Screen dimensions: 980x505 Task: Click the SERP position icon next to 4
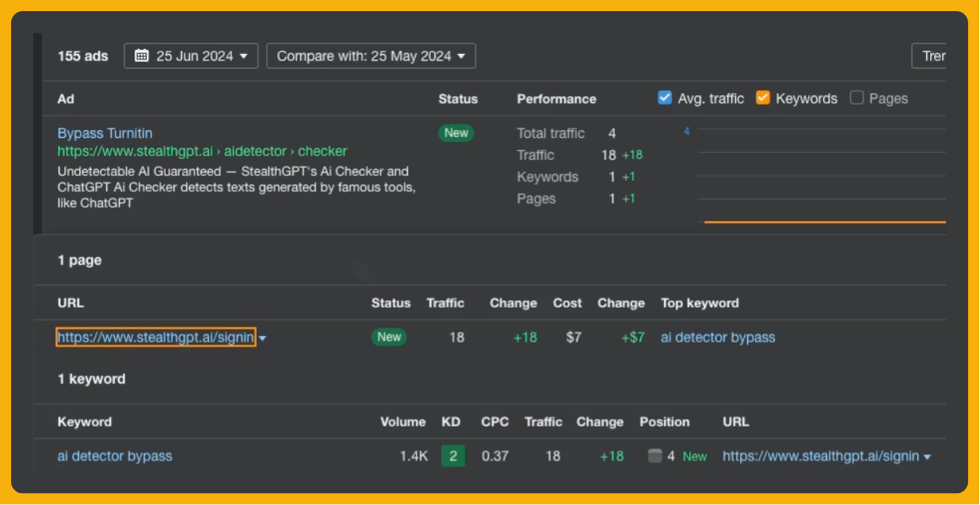click(654, 456)
